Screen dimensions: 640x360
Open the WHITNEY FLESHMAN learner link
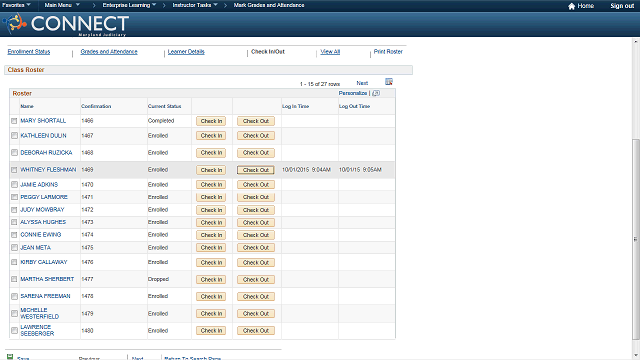(x=48, y=170)
